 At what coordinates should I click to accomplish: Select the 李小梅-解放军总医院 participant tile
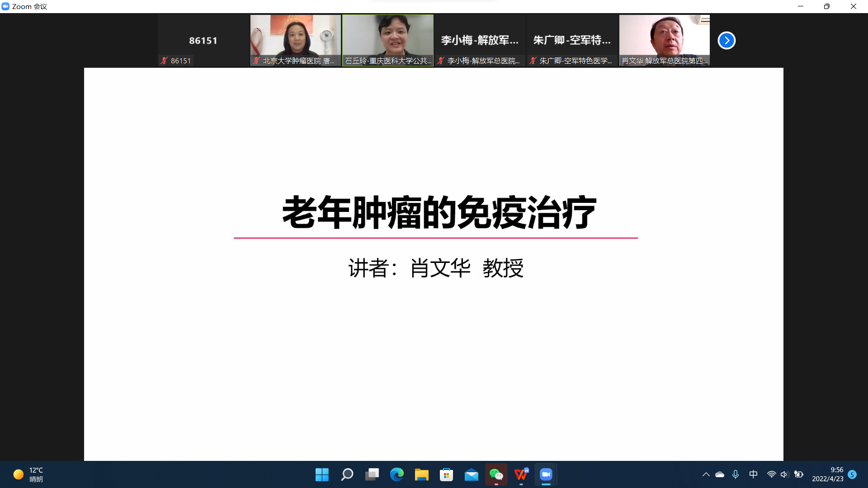pyautogui.click(x=480, y=40)
